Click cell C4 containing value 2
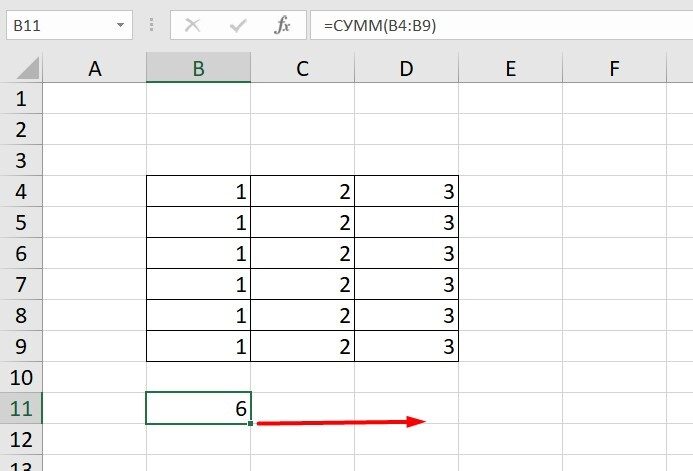 click(x=302, y=191)
